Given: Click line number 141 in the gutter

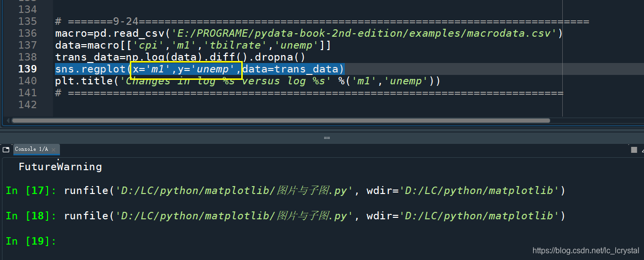Looking at the screenshot, I should point(27,93).
